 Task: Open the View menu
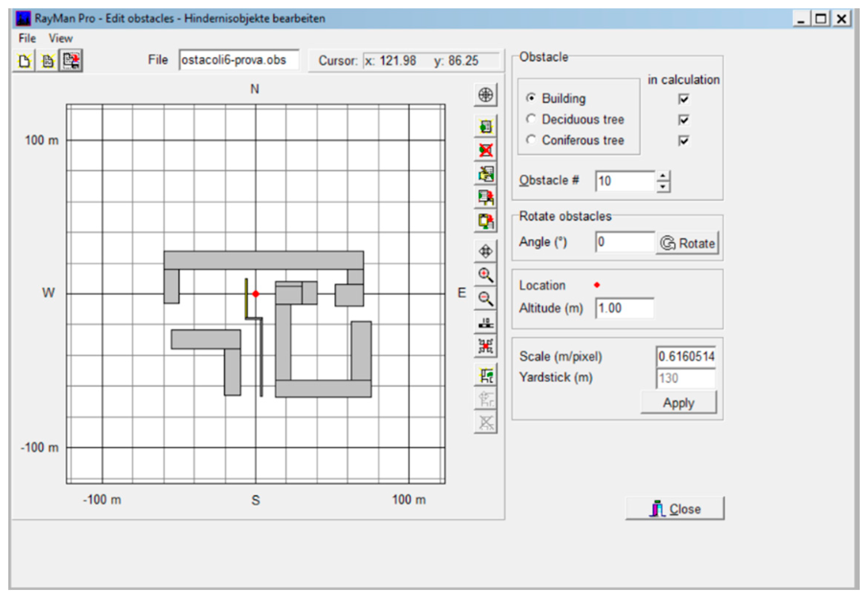coord(60,38)
